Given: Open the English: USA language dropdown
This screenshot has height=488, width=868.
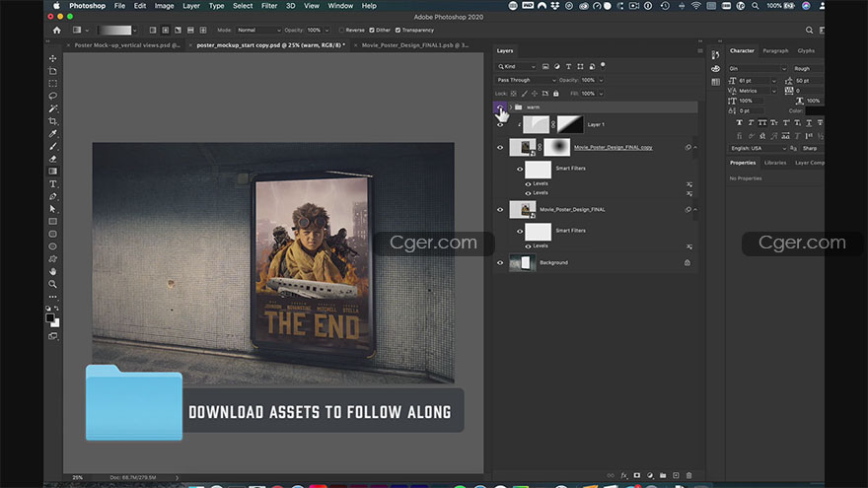Looking at the screenshot, I should pos(758,148).
